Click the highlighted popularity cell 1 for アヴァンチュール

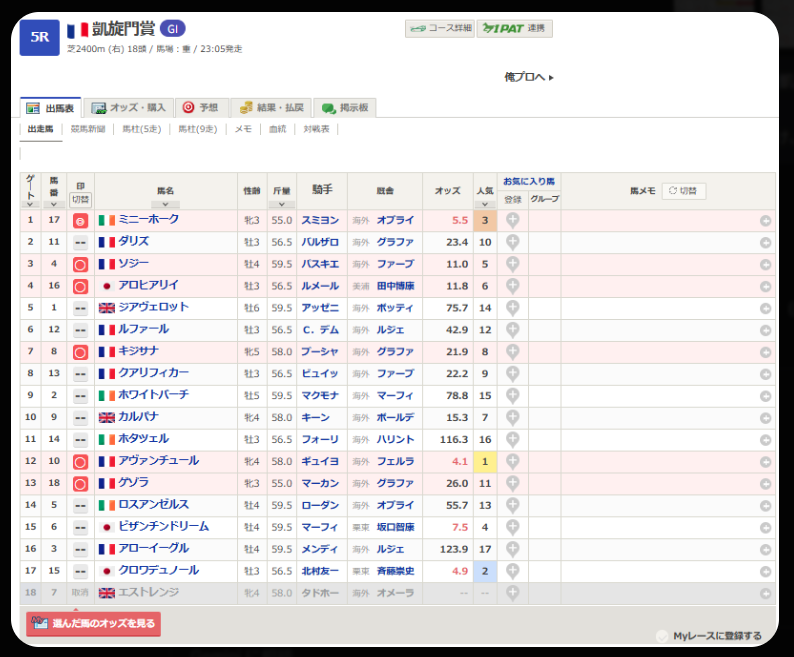point(484,462)
